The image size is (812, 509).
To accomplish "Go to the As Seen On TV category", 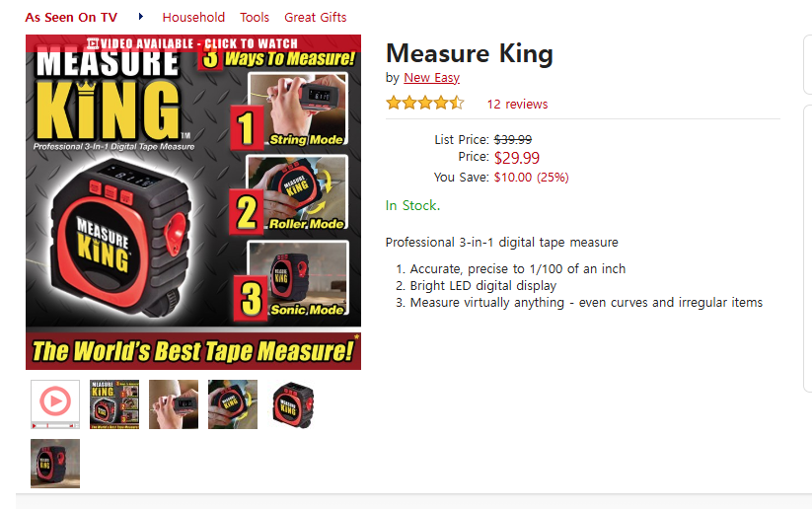I will click(x=71, y=17).
